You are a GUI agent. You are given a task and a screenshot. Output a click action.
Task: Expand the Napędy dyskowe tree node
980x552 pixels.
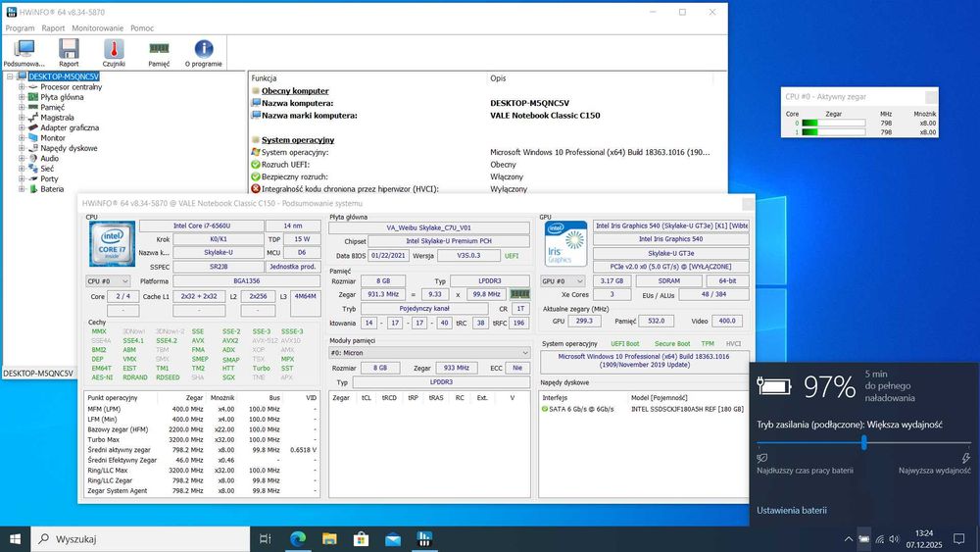(22, 148)
